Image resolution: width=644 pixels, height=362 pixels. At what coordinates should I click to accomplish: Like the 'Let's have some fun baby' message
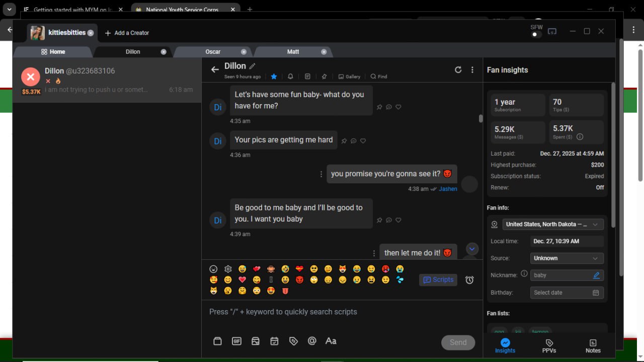click(x=398, y=107)
